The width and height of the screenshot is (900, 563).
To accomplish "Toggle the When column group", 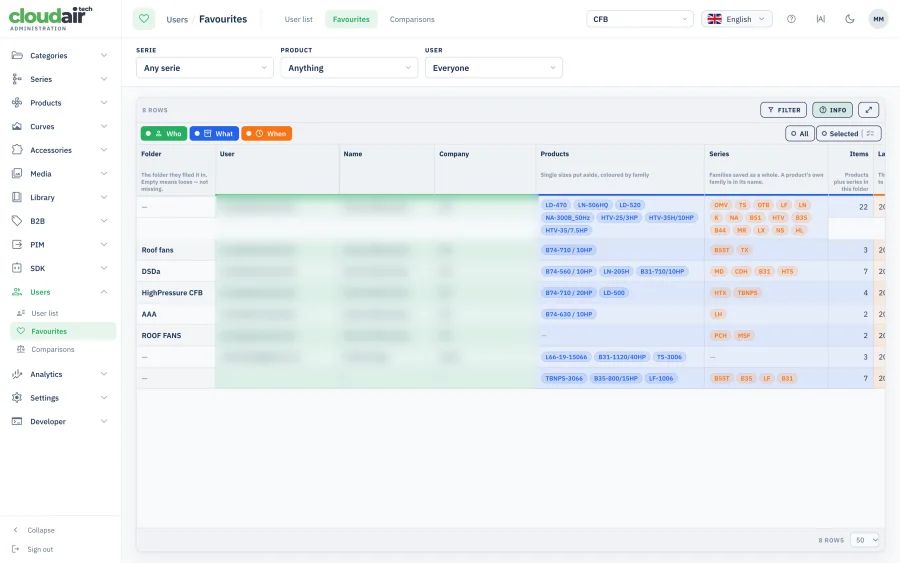I will [x=267, y=134].
